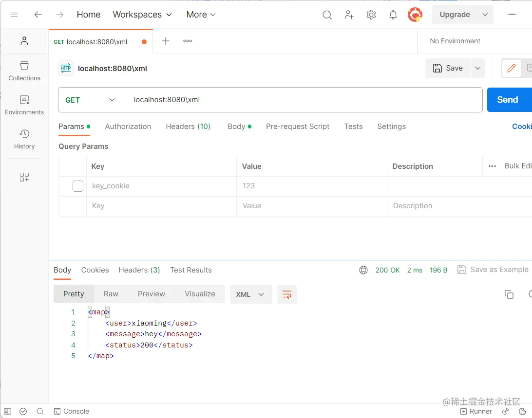This screenshot has width=532, height=418.
Task: Open the response Cookies tab
Action: [95, 270]
